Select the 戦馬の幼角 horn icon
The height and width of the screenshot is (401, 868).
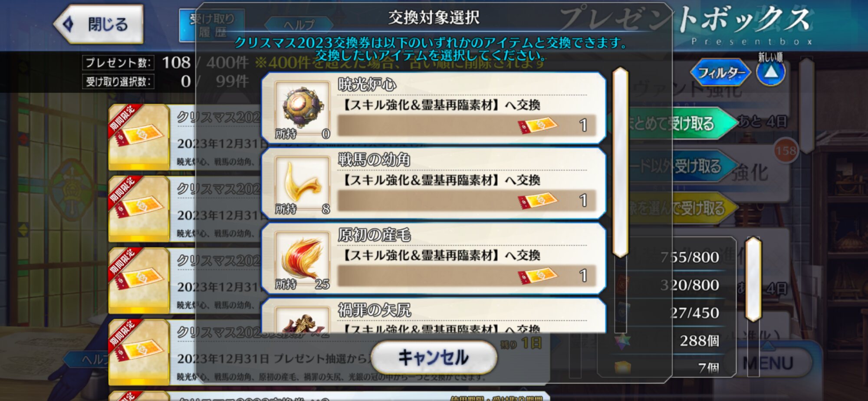click(302, 184)
